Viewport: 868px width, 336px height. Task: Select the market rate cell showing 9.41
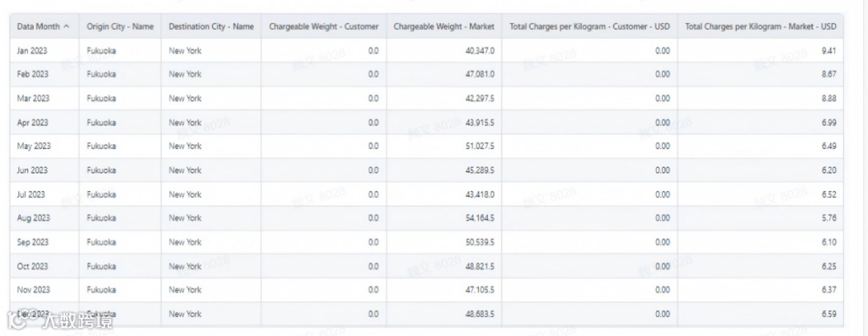coord(829,51)
